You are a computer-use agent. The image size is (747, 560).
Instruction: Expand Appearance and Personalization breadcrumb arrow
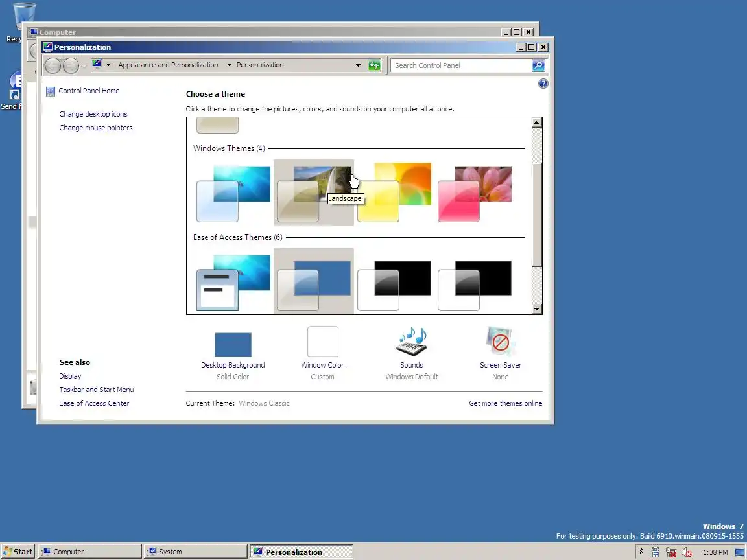click(229, 65)
